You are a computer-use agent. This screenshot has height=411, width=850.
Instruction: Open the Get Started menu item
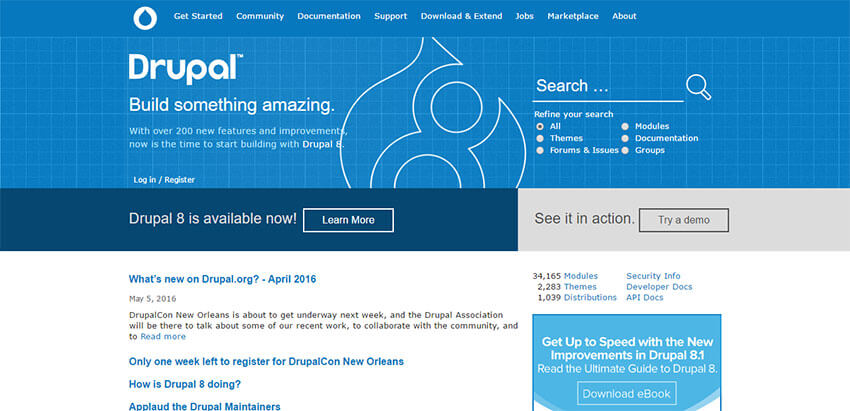(x=198, y=17)
